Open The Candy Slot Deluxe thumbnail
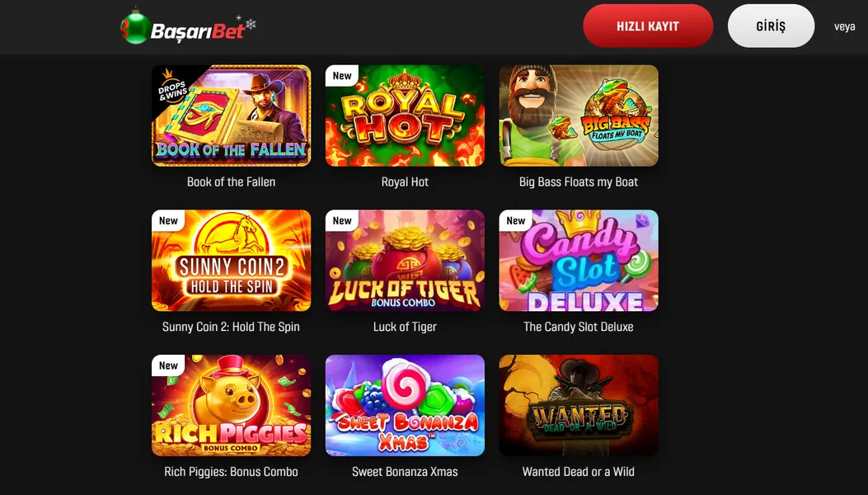Viewport: 868px width, 495px height. click(579, 261)
